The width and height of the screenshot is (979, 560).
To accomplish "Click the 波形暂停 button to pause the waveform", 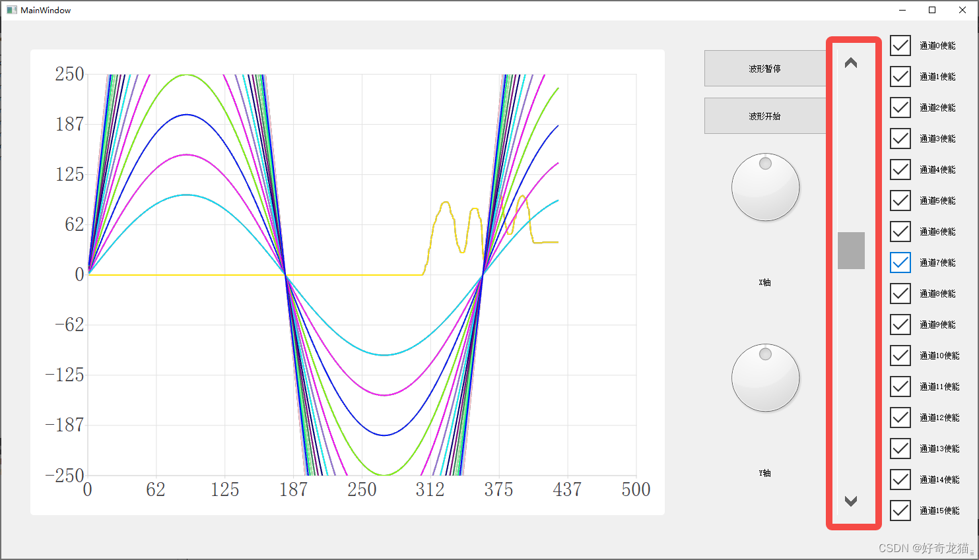I will click(764, 69).
